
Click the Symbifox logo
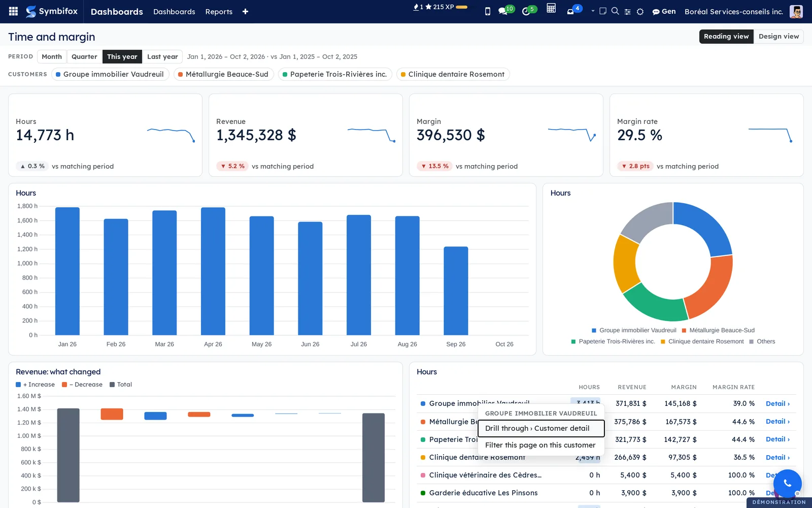[x=52, y=11]
